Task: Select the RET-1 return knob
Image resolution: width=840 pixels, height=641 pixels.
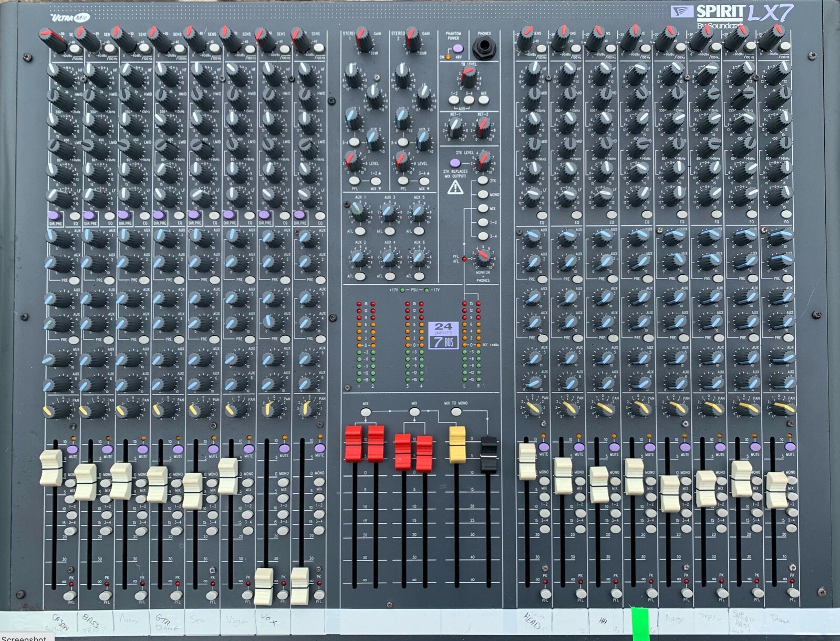Action: tap(455, 128)
